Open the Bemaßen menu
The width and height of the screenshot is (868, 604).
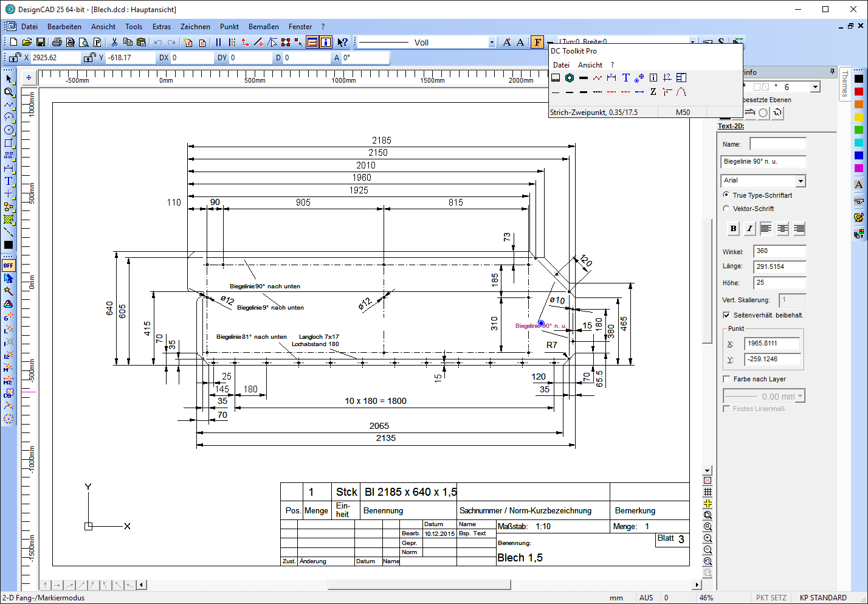point(263,27)
